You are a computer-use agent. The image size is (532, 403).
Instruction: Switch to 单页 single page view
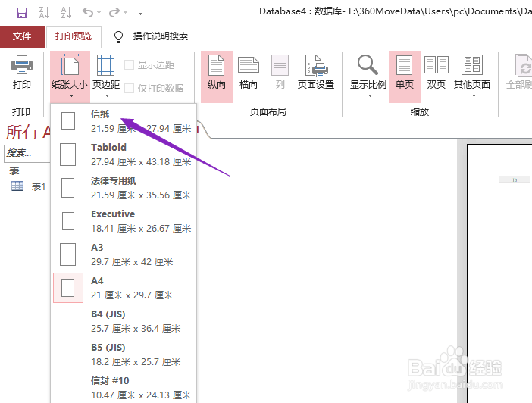tap(405, 77)
